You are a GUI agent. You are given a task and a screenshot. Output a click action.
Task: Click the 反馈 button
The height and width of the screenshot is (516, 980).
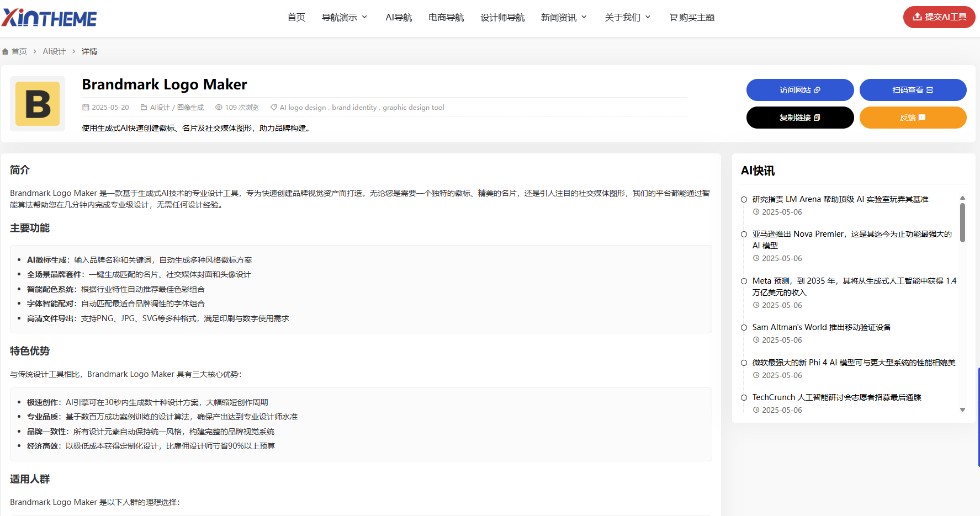click(913, 118)
